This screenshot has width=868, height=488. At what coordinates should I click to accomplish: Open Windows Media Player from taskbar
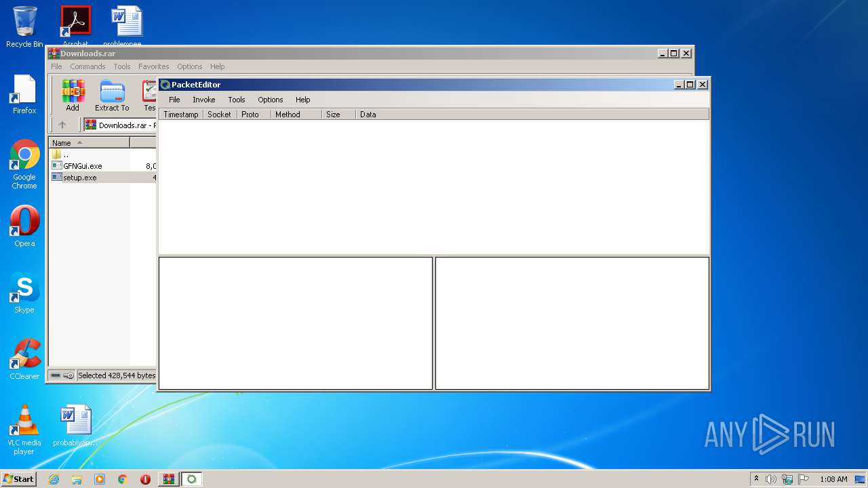tap(100, 479)
